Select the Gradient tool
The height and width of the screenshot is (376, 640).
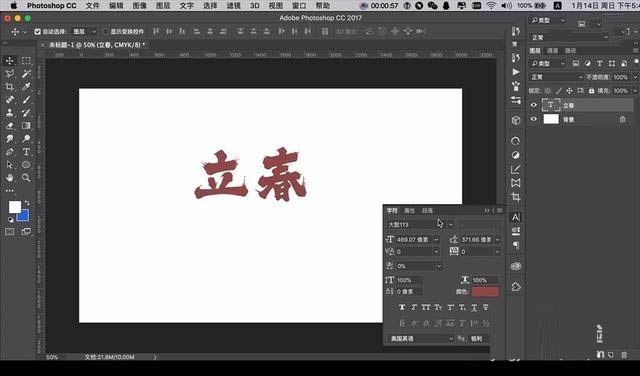click(x=26, y=126)
